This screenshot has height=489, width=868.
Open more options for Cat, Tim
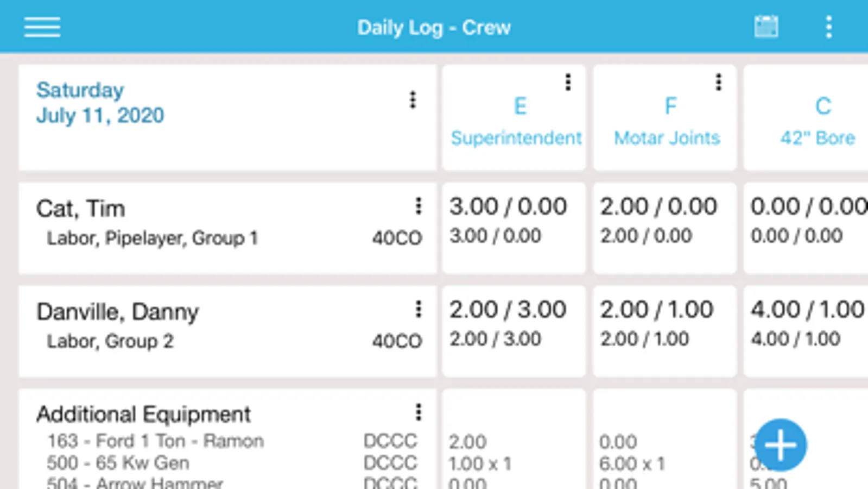[418, 206]
